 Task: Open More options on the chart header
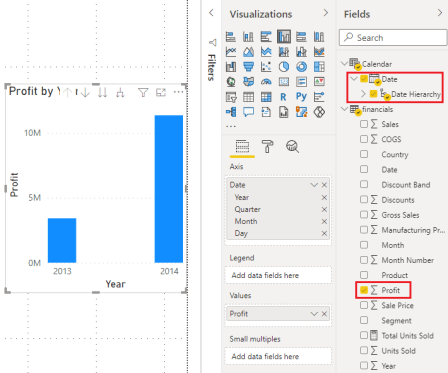tap(179, 92)
